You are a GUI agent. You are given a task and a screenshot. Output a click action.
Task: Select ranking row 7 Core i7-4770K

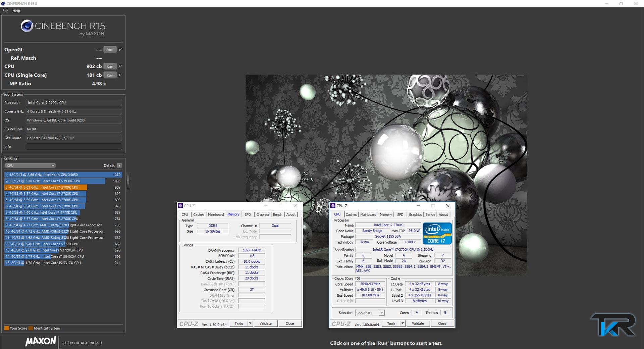(63, 212)
